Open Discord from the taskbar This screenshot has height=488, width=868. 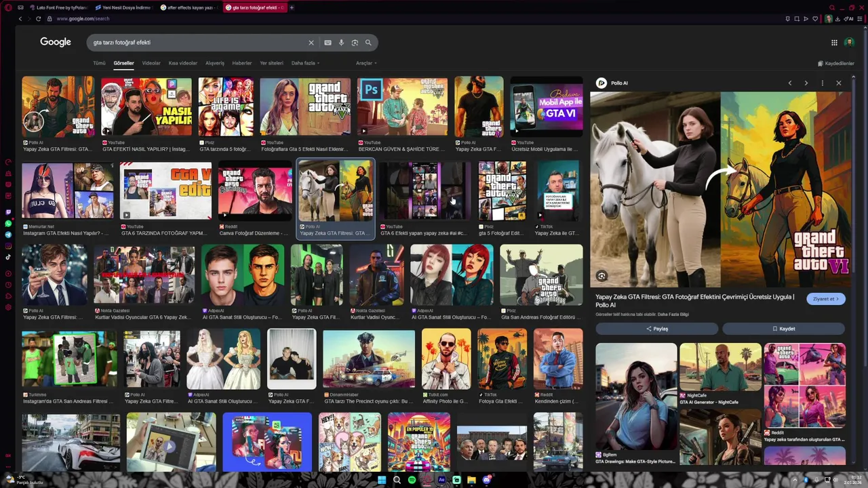pyautogui.click(x=486, y=480)
